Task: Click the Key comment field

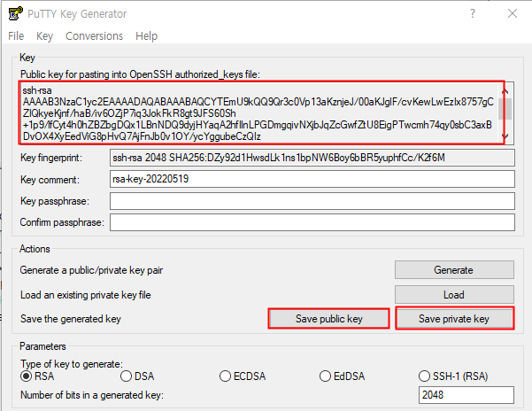Action: point(312,179)
